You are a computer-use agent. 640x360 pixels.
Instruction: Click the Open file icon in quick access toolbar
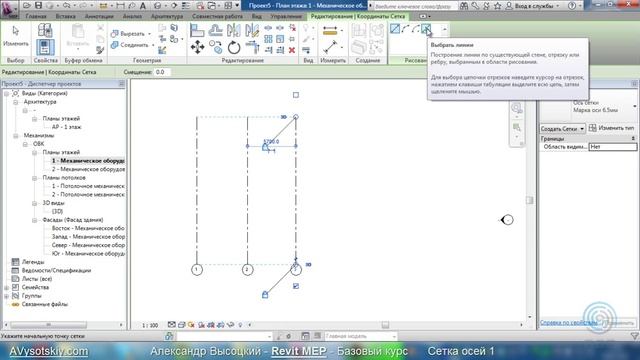(27, 6)
